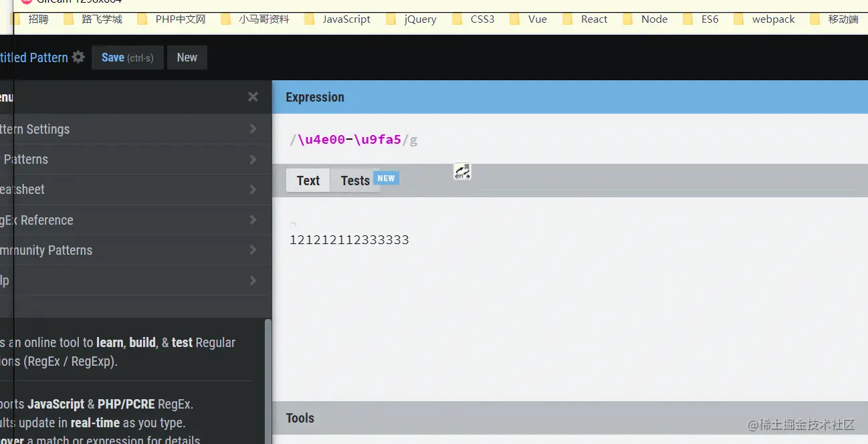Open the Node bookmark folder

[x=645, y=19]
